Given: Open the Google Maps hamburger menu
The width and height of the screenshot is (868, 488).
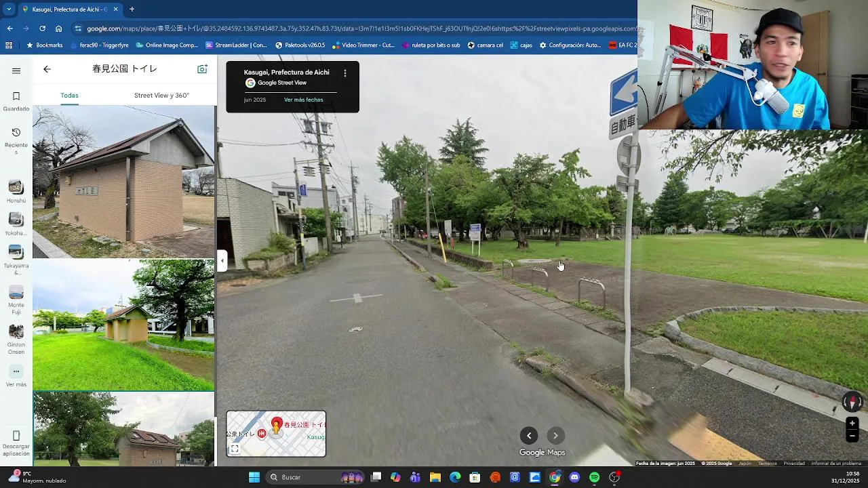Looking at the screenshot, I should coord(16,70).
